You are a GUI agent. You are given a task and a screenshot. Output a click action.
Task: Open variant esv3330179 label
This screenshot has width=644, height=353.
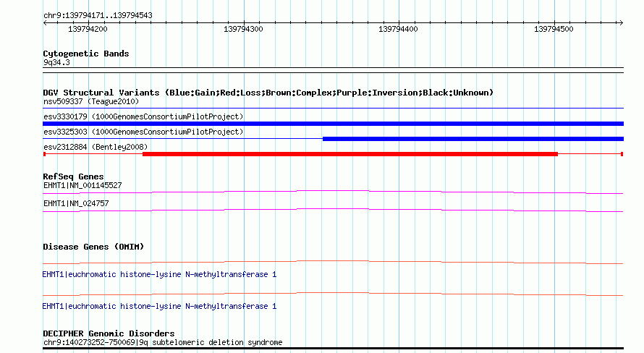tap(143, 116)
